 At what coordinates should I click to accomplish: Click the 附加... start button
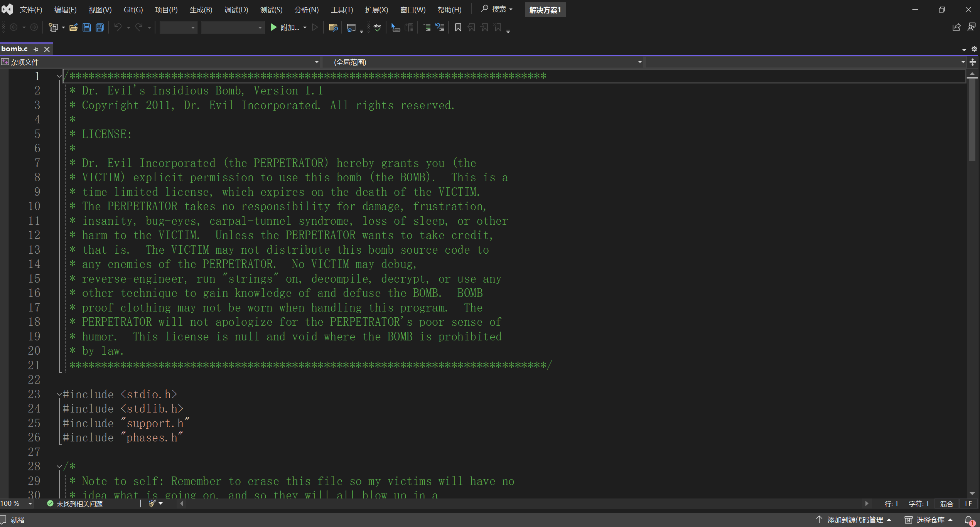tap(285, 27)
